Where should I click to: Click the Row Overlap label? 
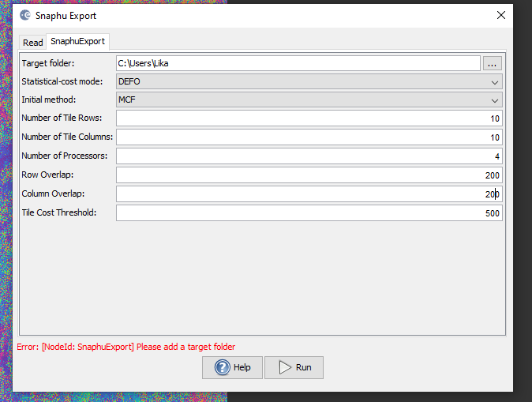[x=47, y=175]
